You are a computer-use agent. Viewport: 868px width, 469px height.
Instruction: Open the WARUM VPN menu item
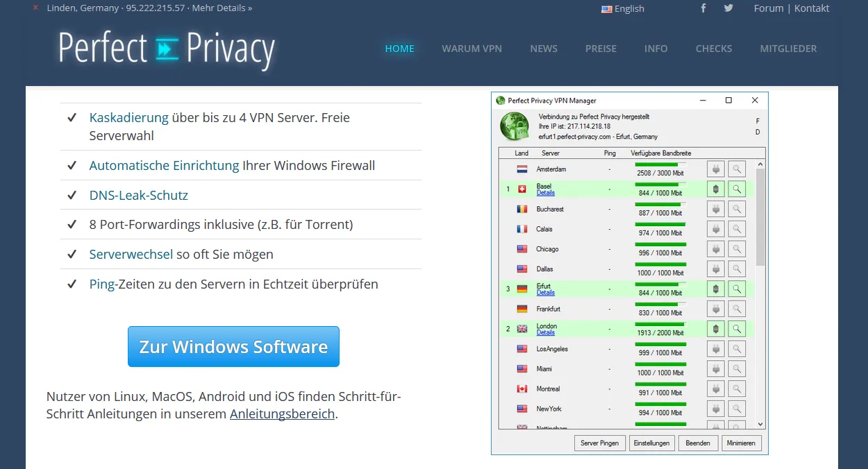pos(471,49)
